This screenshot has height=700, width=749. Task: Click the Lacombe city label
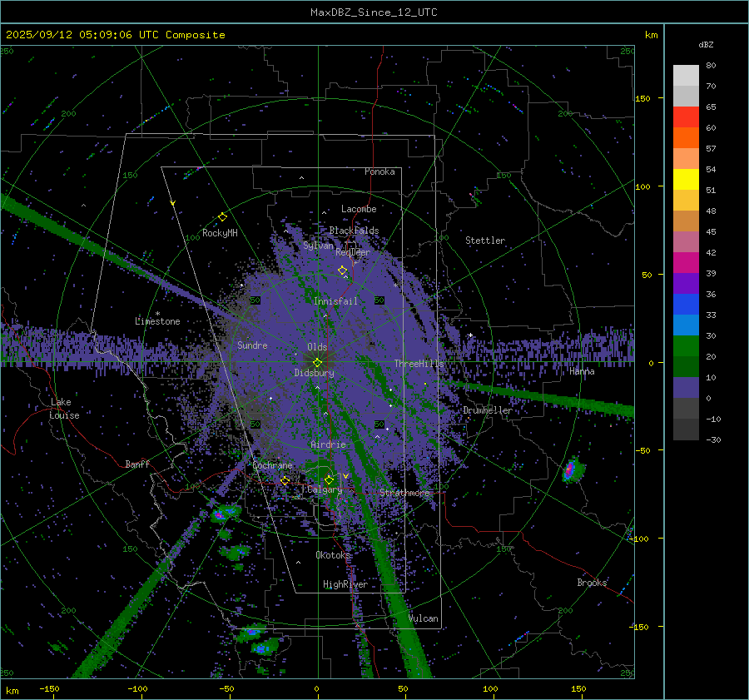pos(359,209)
